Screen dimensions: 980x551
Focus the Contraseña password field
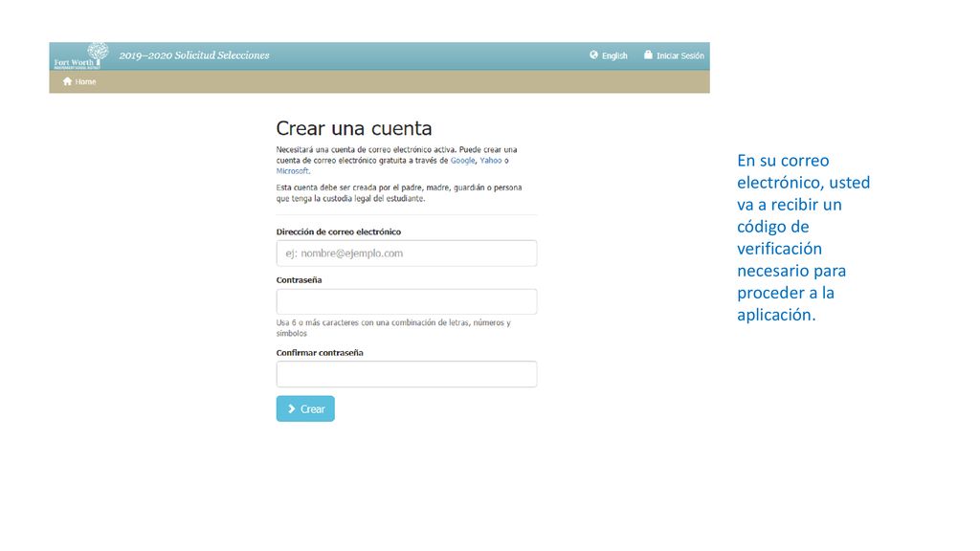click(406, 301)
